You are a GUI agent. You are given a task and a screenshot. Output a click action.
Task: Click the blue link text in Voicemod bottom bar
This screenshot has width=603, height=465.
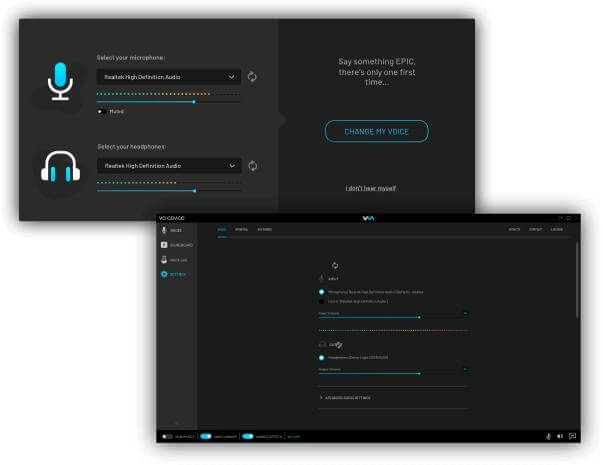294,437
